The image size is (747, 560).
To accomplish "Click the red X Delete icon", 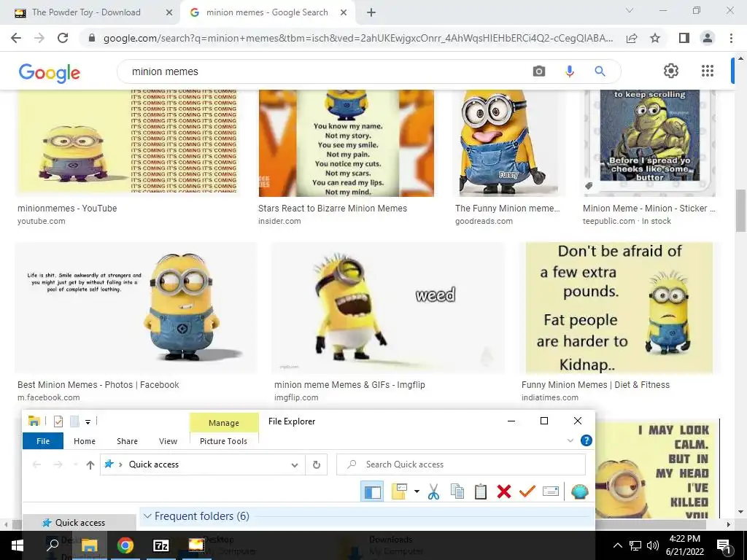I will pyautogui.click(x=503, y=491).
